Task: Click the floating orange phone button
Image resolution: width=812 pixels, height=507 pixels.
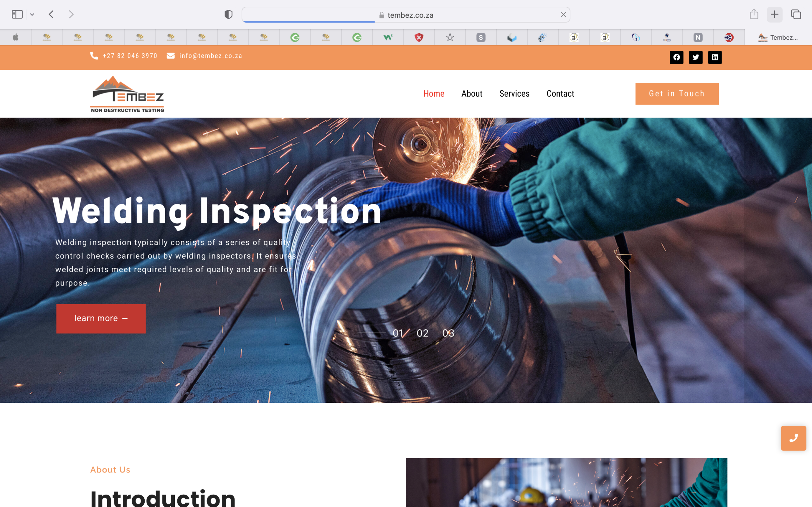Action: click(793, 438)
